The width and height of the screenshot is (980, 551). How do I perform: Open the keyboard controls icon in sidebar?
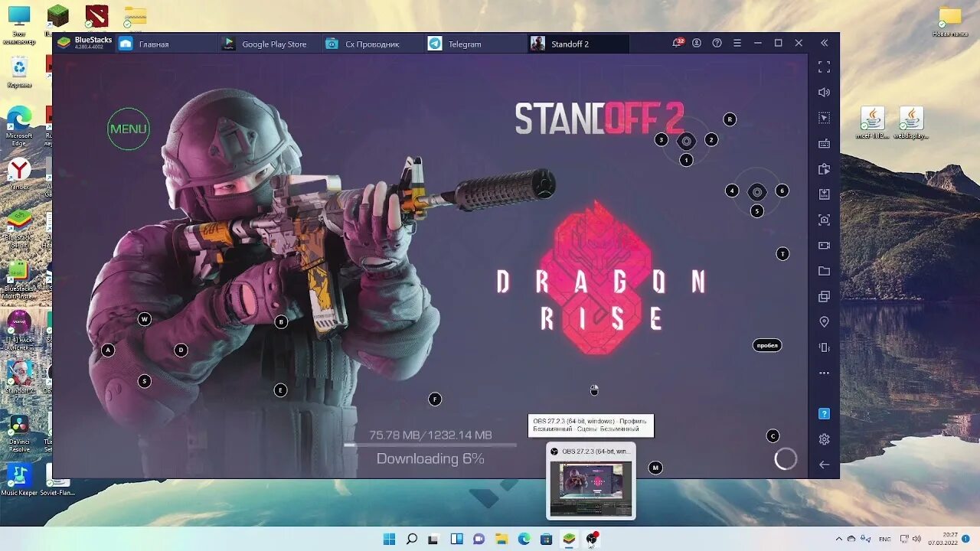coord(824,143)
